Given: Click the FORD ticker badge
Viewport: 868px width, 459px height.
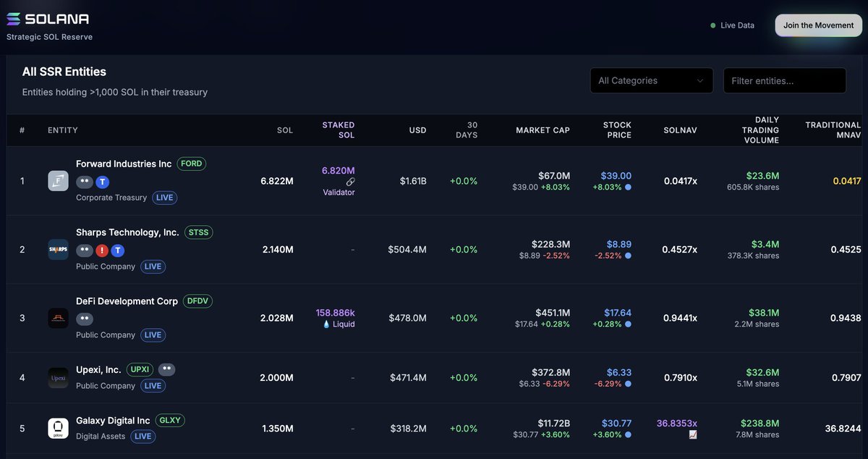Looking at the screenshot, I should point(191,164).
